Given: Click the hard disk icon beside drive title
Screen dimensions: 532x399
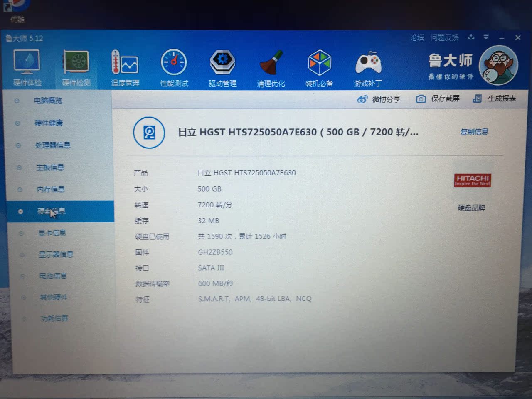Looking at the screenshot, I should coord(149,133).
